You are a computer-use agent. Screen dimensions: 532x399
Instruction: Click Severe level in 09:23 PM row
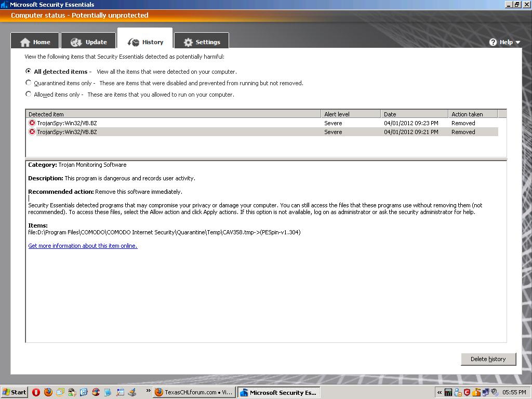tap(333, 123)
